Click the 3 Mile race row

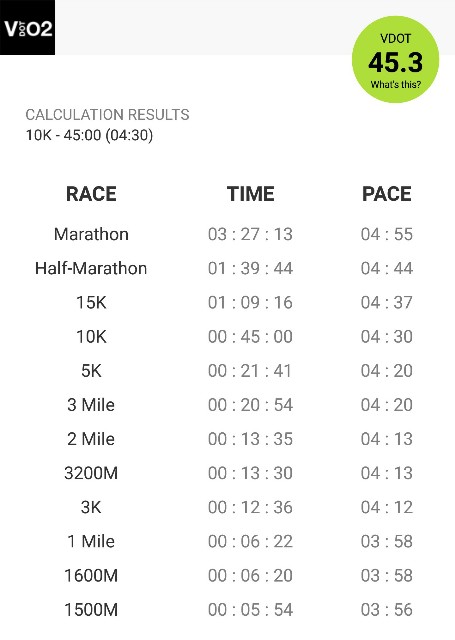tap(227, 405)
